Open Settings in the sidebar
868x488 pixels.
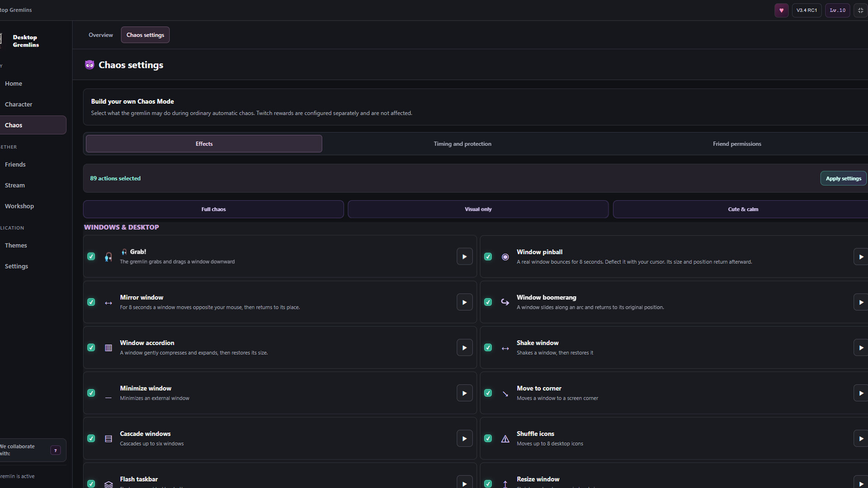[x=33, y=266]
